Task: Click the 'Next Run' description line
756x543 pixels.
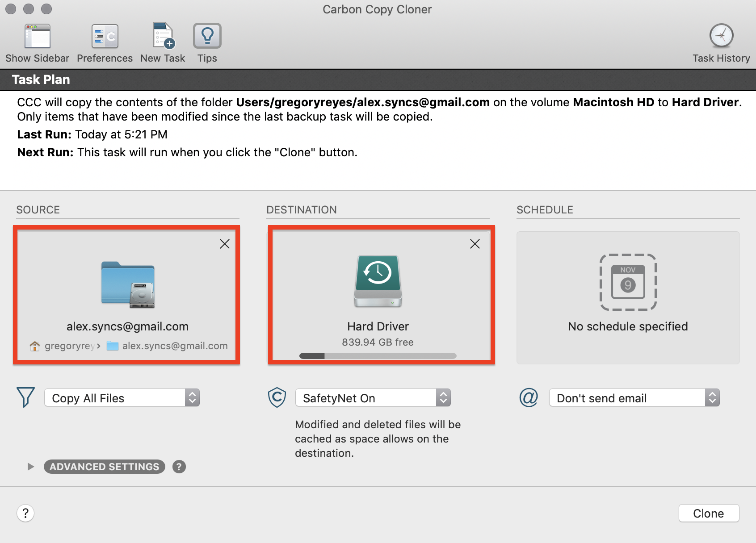Action: coord(187,152)
